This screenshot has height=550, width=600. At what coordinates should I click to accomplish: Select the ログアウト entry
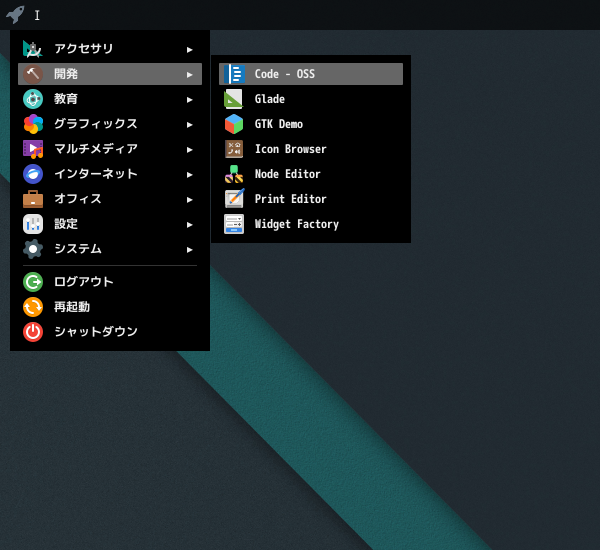tap(83, 282)
